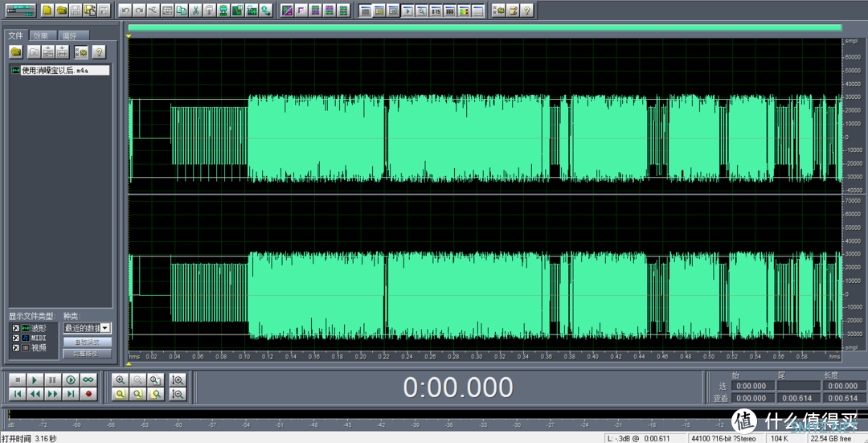The width and height of the screenshot is (868, 443).
Task: Click 44100 16-bit Stereo status bar text
Action: click(x=723, y=438)
